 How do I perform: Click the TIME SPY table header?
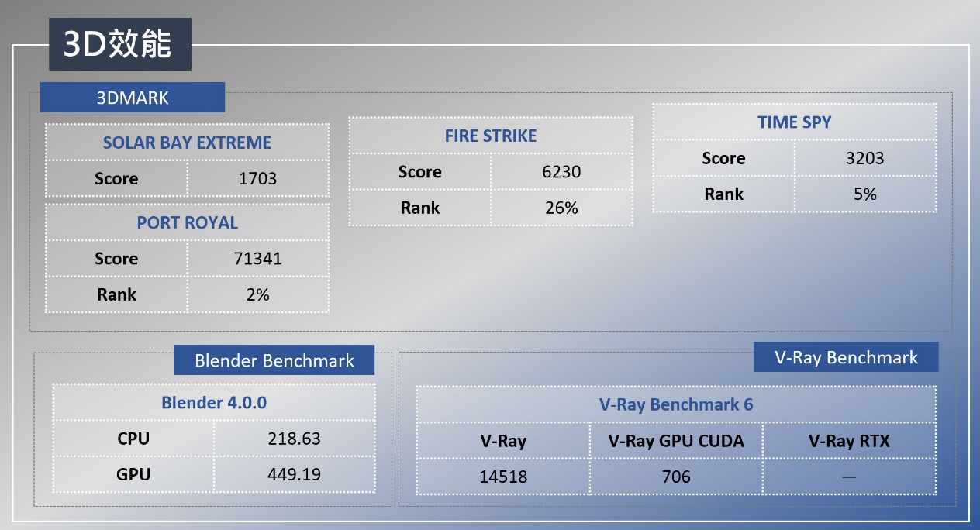(794, 122)
